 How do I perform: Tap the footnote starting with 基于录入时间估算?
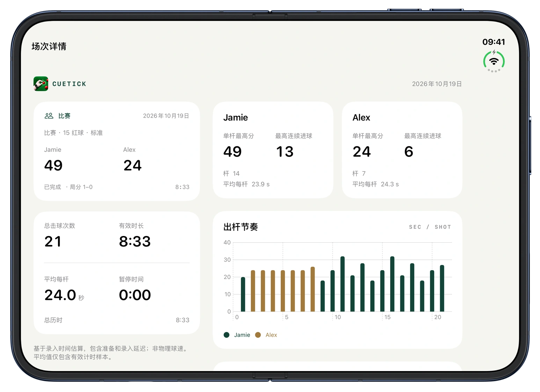coord(111,353)
